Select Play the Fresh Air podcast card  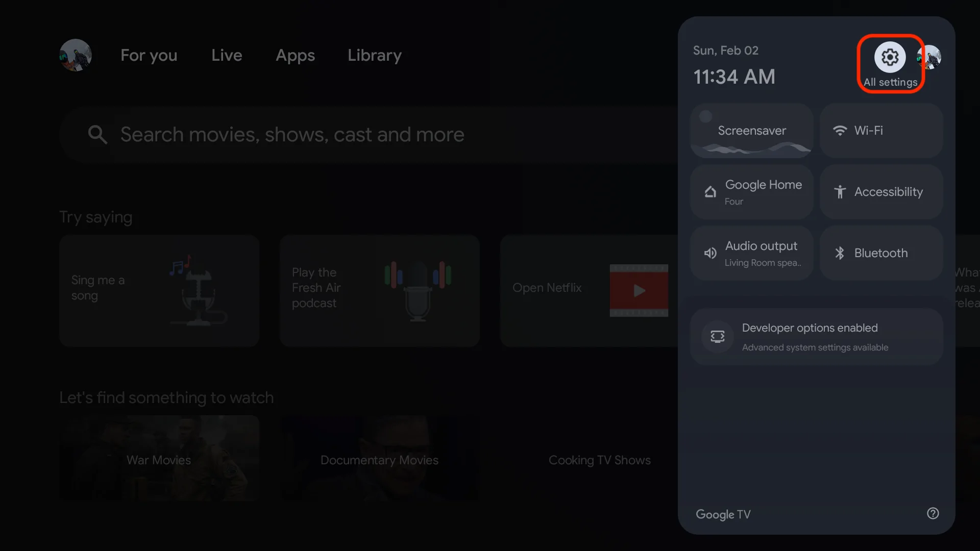380,291
